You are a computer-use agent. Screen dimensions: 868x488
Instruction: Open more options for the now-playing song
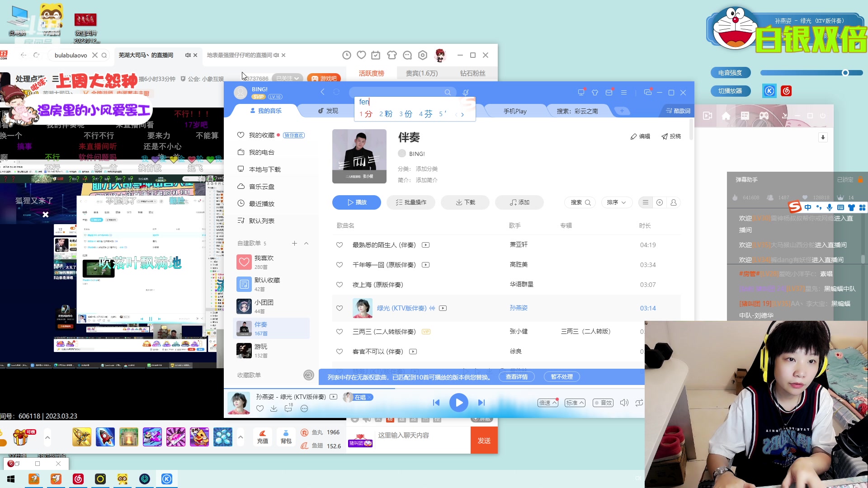[304, 408]
